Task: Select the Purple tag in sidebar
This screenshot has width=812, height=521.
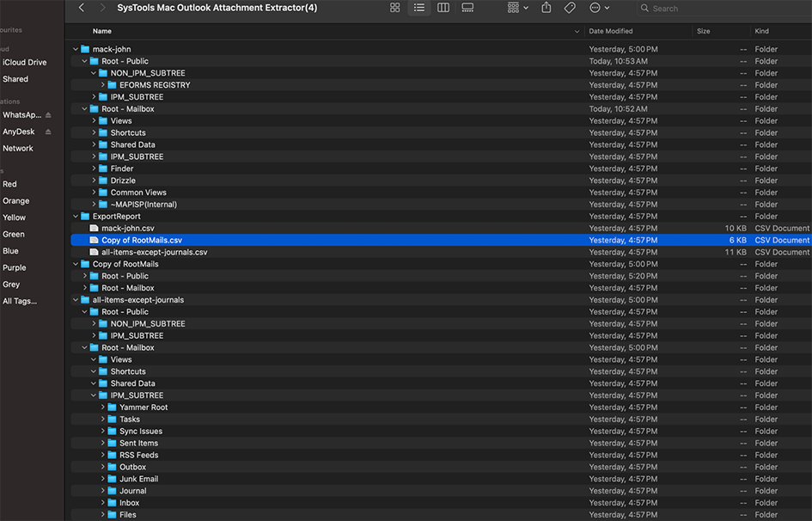Action: coord(14,267)
